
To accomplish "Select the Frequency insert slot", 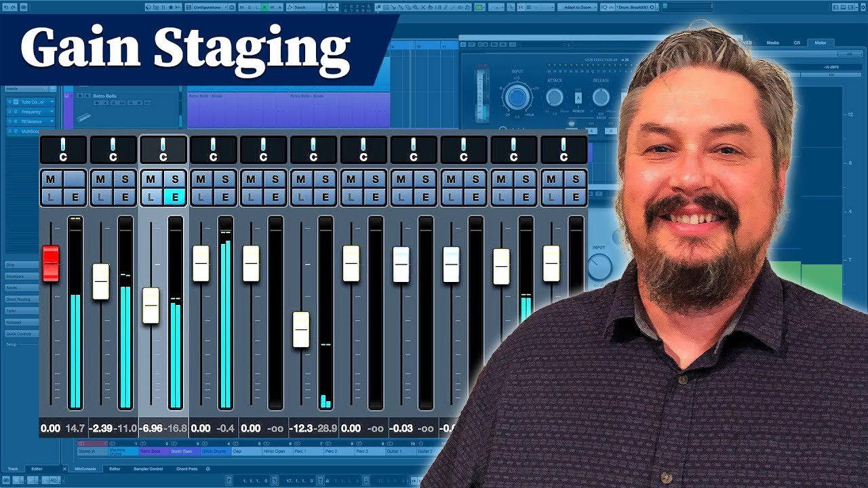I will (x=31, y=112).
